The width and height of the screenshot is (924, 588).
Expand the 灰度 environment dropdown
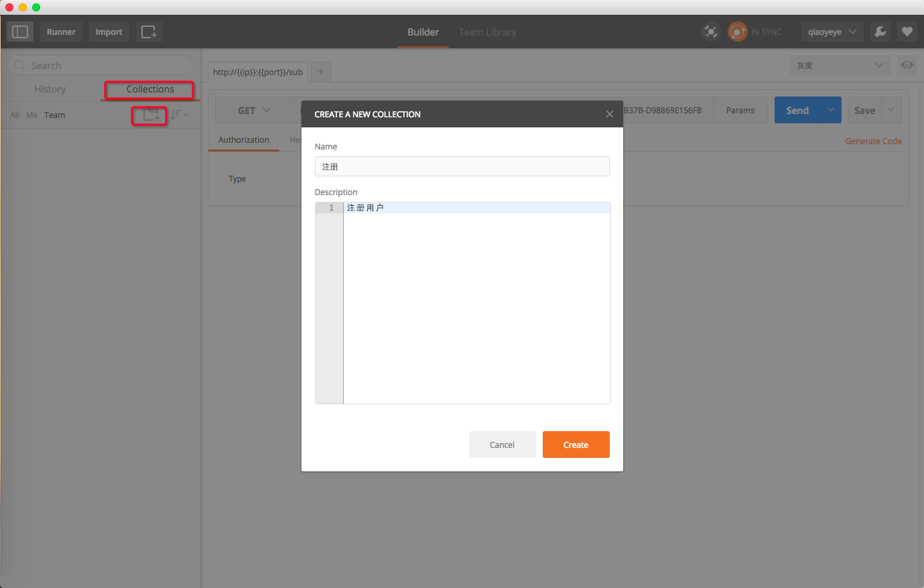click(x=840, y=65)
